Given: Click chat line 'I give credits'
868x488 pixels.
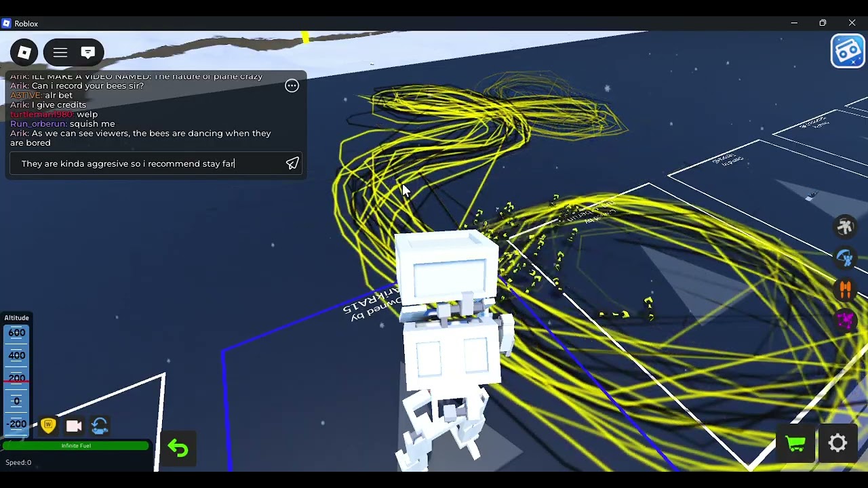Looking at the screenshot, I should click(48, 104).
